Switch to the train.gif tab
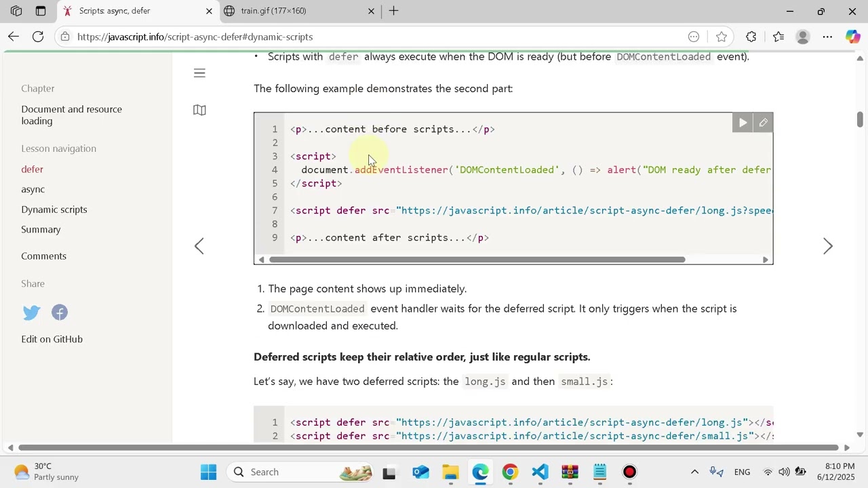This screenshot has width=868, height=488. pyautogui.click(x=298, y=11)
